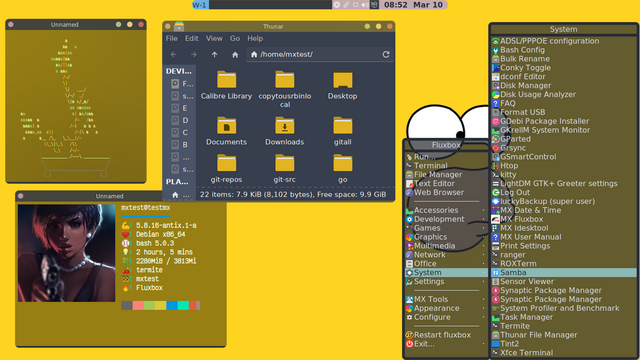
Task: Click Restart fluxbox entry
Action: [x=446, y=335]
